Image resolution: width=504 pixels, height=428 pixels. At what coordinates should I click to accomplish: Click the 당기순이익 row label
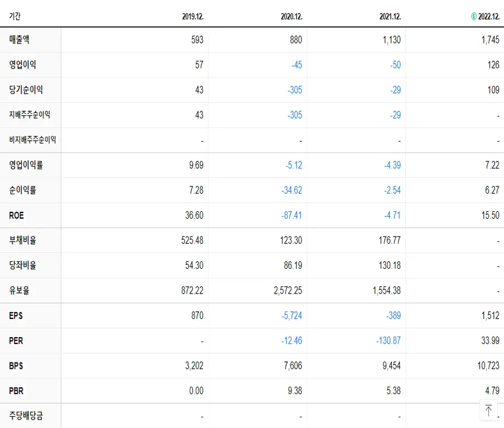click(26, 90)
